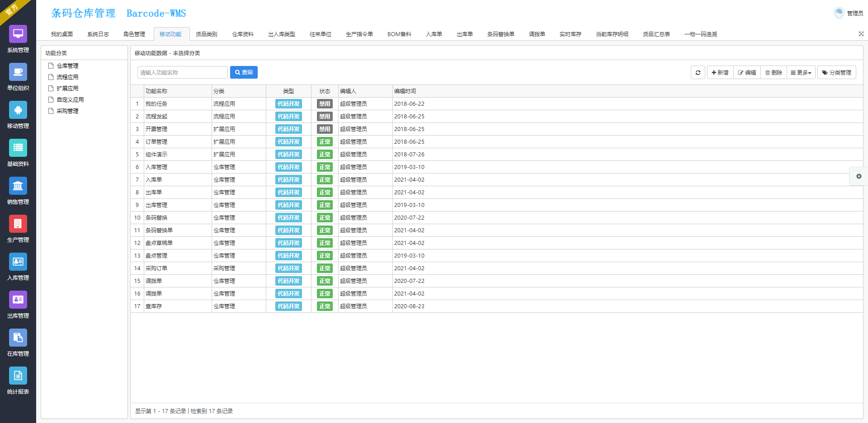Switch to 系统日志 tab

tap(98, 34)
